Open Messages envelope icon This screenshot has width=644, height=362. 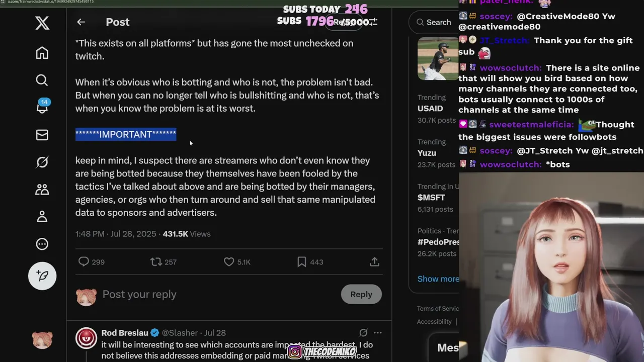click(42, 135)
